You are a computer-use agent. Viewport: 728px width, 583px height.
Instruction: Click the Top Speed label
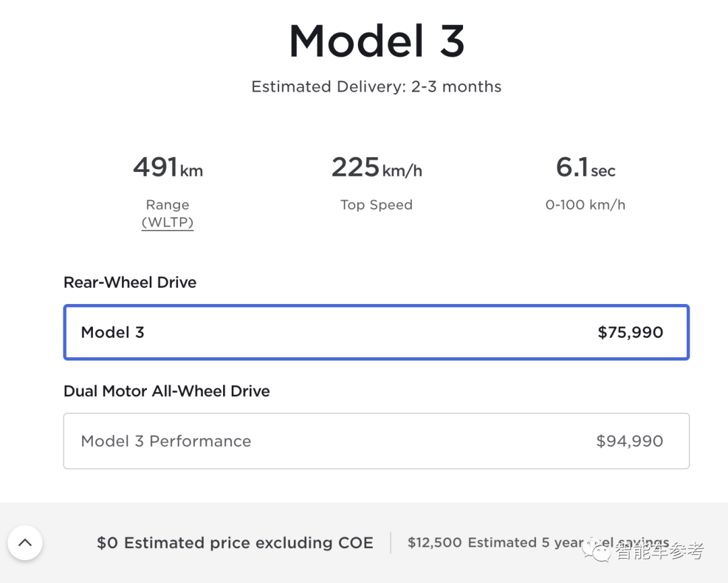[x=376, y=205]
